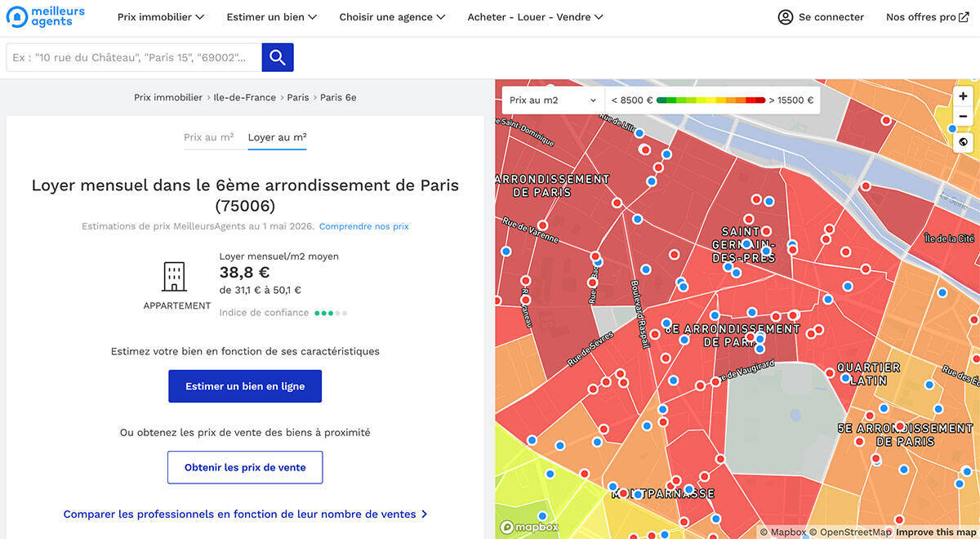980x539 pixels.
Task: Click the Quartier Latin map label
Action: point(869,374)
